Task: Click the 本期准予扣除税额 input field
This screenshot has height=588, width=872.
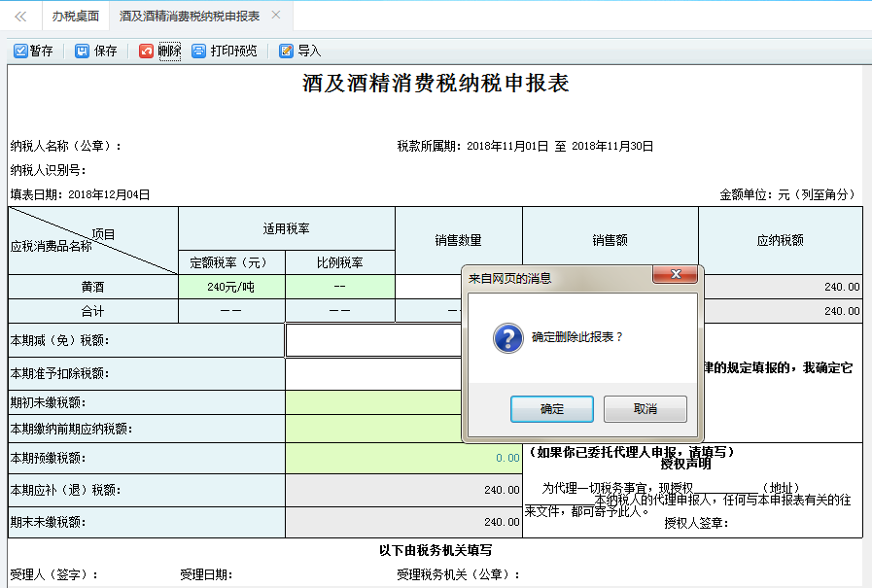Action: pos(369,373)
